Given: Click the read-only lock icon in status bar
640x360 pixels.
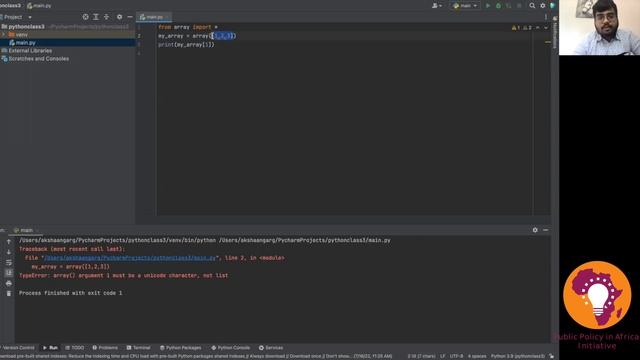Looking at the screenshot, I should tap(551, 356).
